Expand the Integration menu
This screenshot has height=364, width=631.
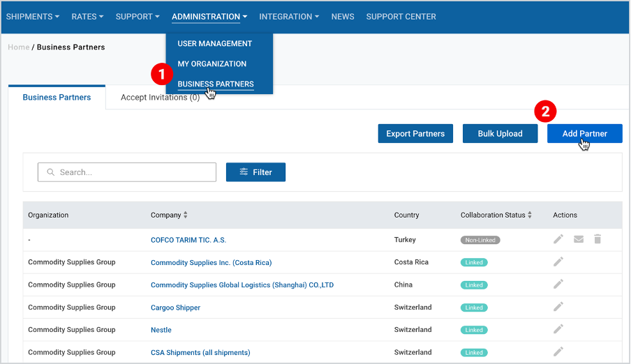coord(289,17)
